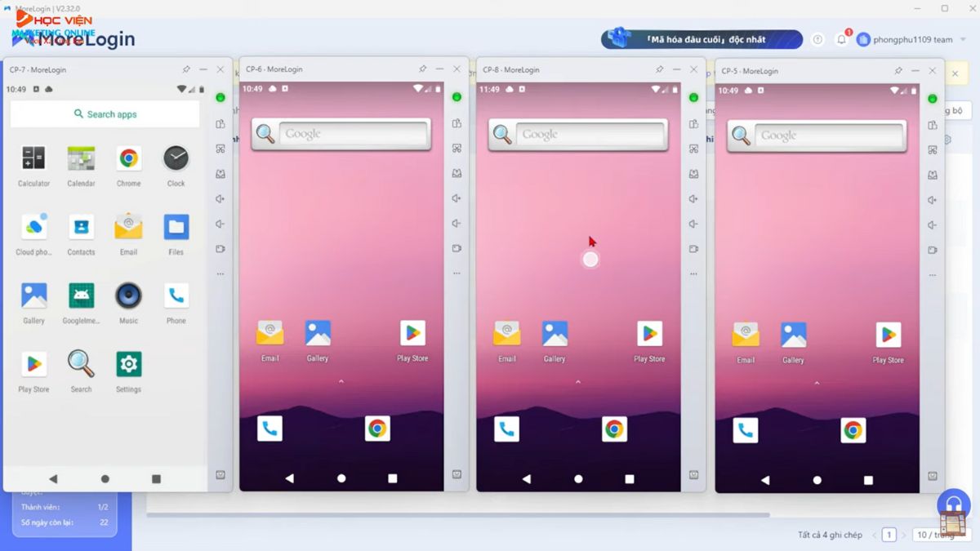Tap recent apps square in CP-7
The height and width of the screenshot is (551, 980).
[x=156, y=479]
